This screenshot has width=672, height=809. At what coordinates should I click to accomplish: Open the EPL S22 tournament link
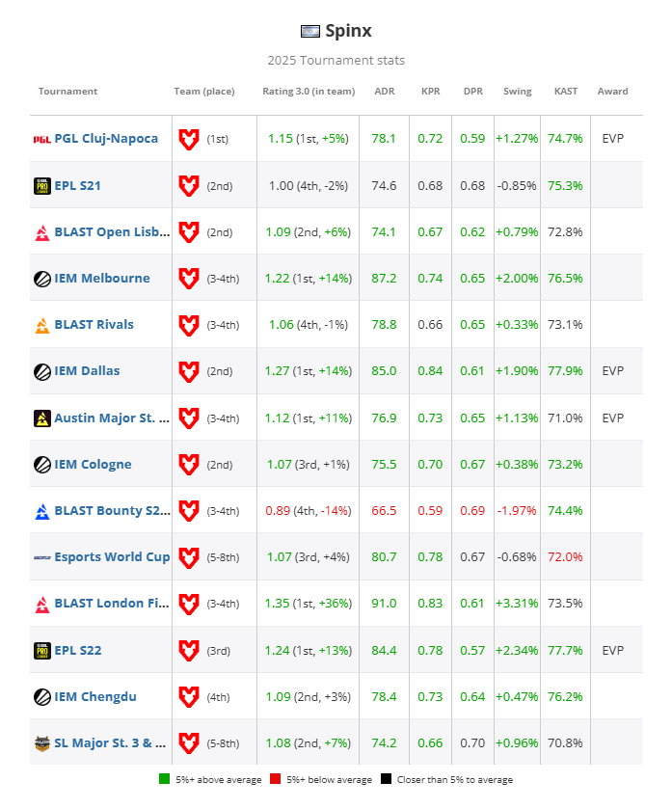pyautogui.click(x=79, y=650)
